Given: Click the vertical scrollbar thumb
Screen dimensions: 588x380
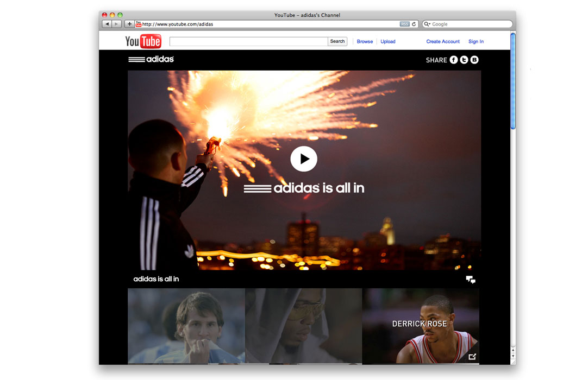Looking at the screenshot, I should click(513, 81).
